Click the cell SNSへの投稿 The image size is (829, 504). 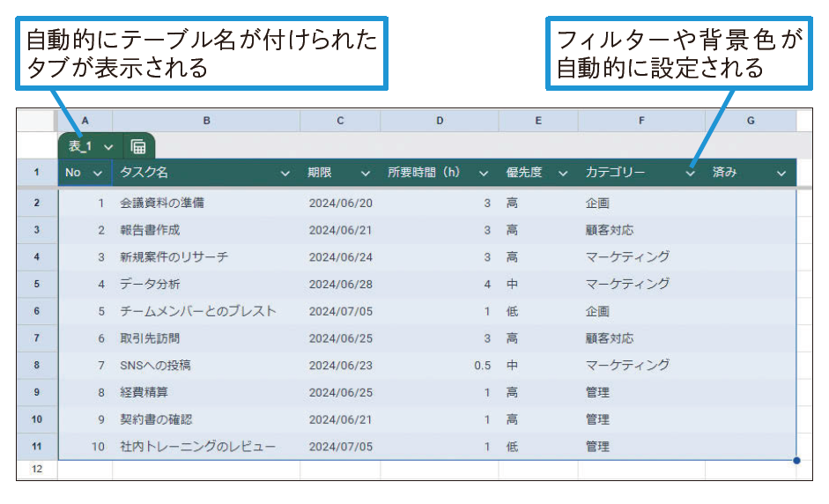[206, 366]
